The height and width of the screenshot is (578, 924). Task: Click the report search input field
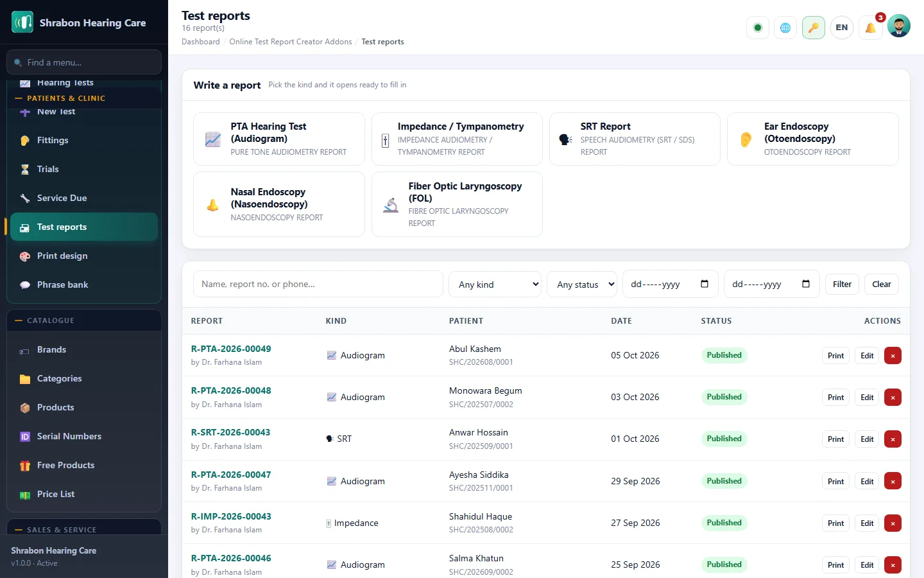318,284
